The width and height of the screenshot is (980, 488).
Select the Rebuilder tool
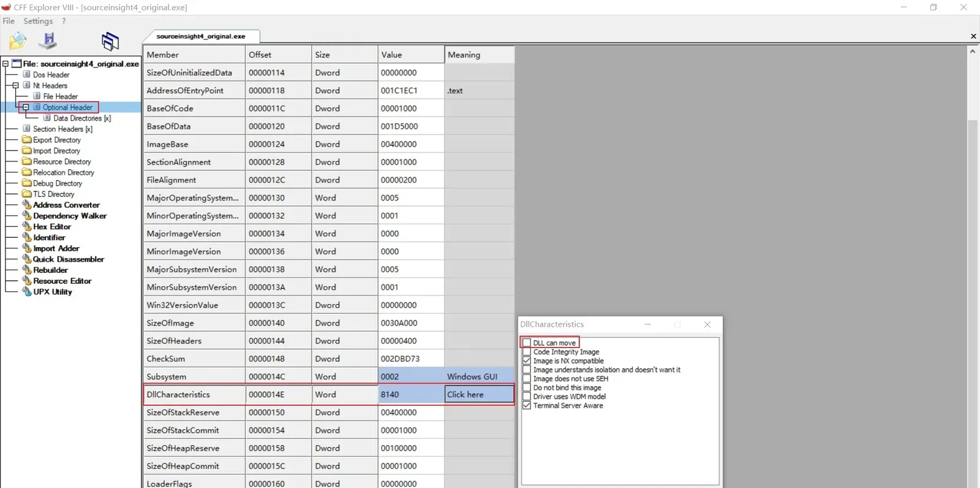[50, 270]
